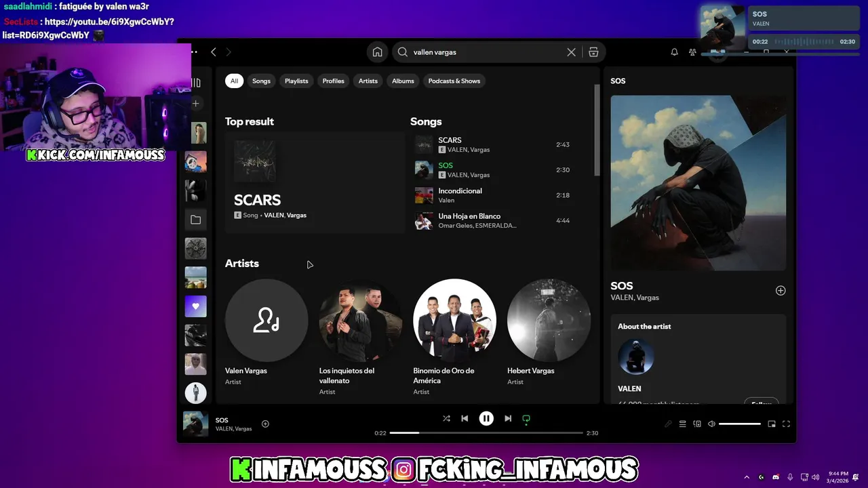Image resolution: width=868 pixels, height=488 pixels.
Task: Open the Browse icon next to search
Action: (593, 52)
